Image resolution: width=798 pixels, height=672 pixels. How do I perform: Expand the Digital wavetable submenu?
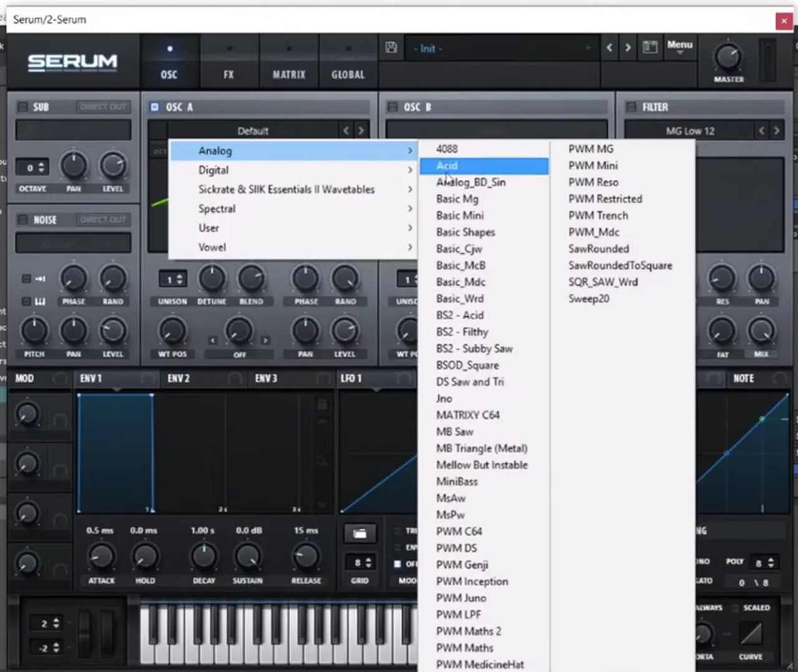[x=293, y=170]
